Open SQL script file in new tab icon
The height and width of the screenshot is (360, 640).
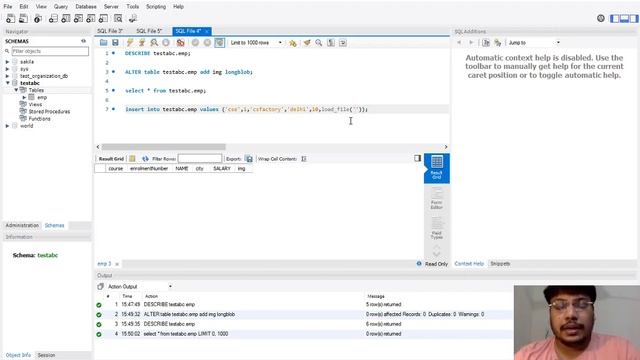(23, 18)
